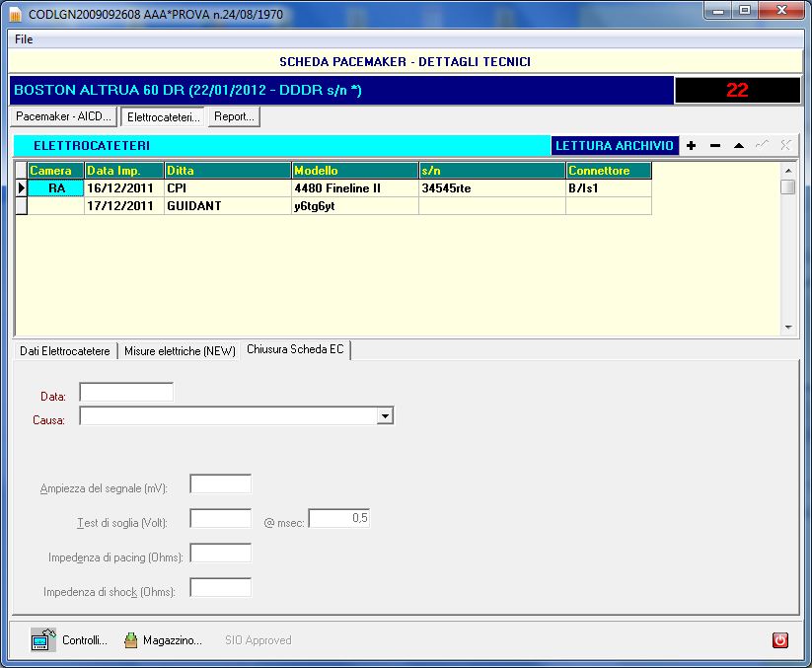
Task: Click the red 22 counter display
Action: pos(737,90)
